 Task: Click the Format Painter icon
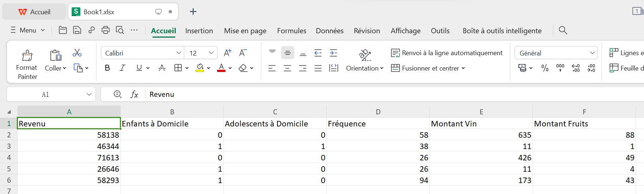click(x=27, y=55)
